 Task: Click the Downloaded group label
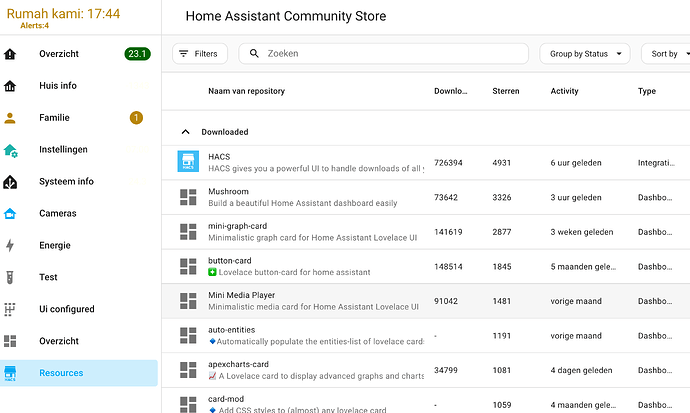pos(225,132)
